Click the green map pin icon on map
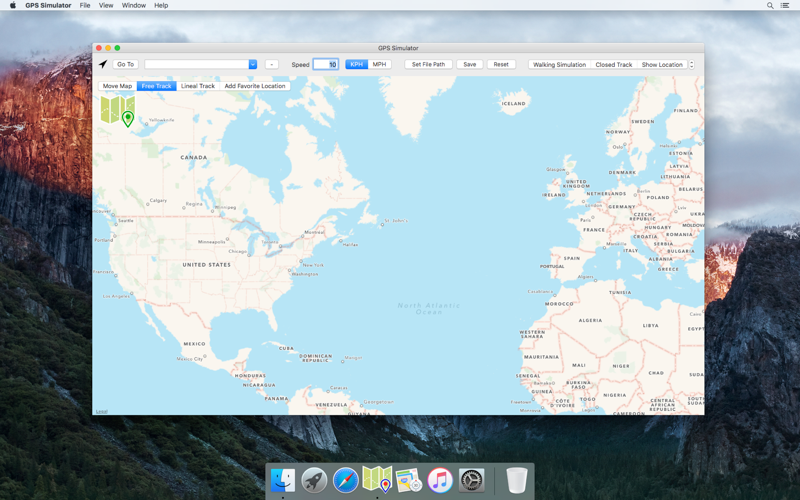This screenshot has width=800, height=500. (128, 118)
